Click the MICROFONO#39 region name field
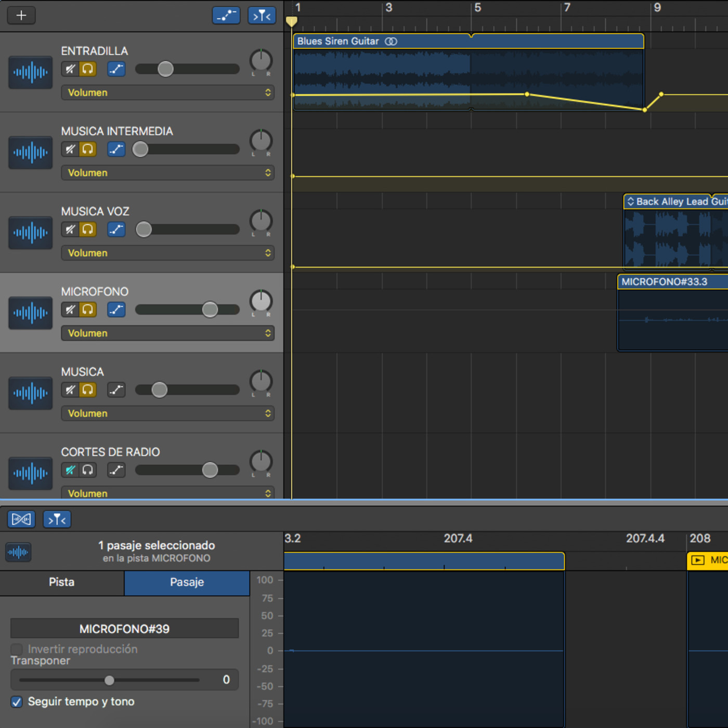 (x=124, y=629)
